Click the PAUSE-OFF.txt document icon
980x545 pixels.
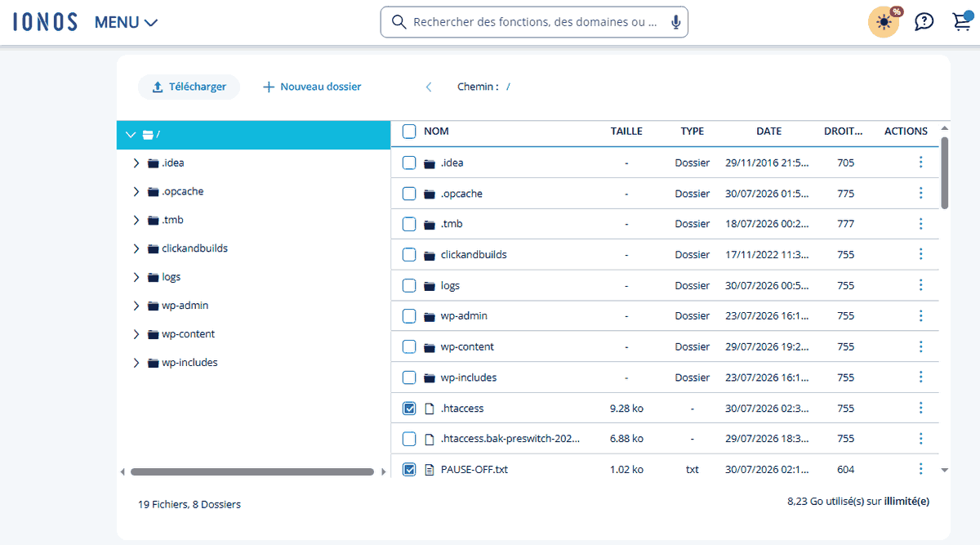(430, 469)
